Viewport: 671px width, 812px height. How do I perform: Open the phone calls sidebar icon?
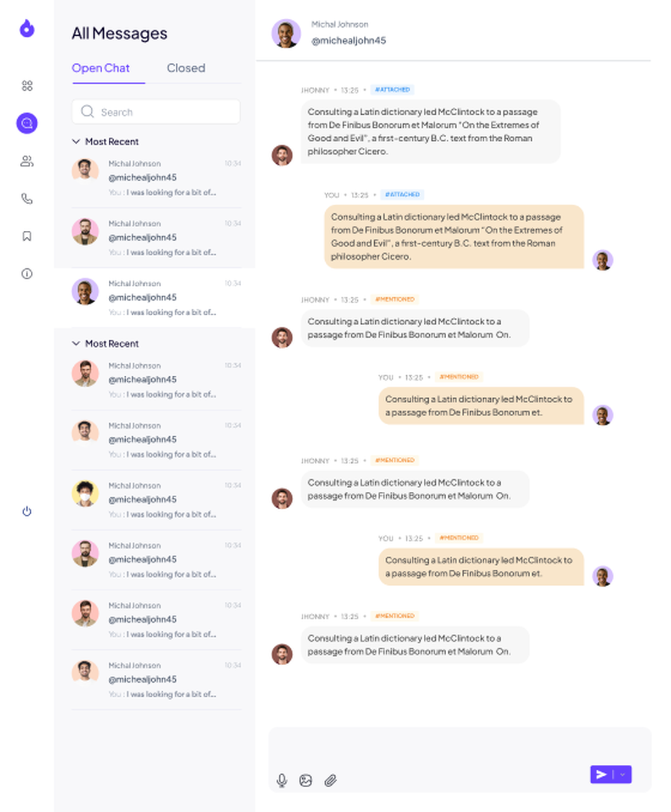click(27, 199)
